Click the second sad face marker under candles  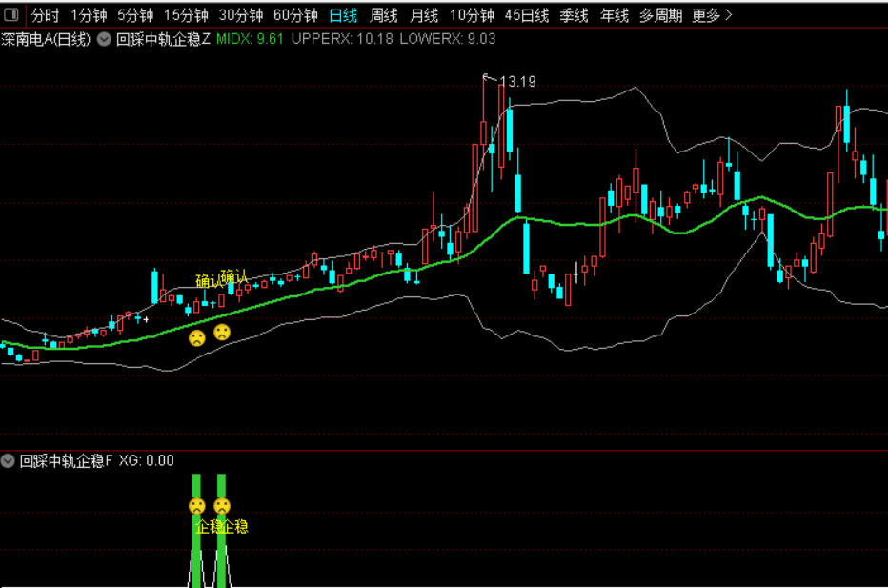[x=222, y=332]
